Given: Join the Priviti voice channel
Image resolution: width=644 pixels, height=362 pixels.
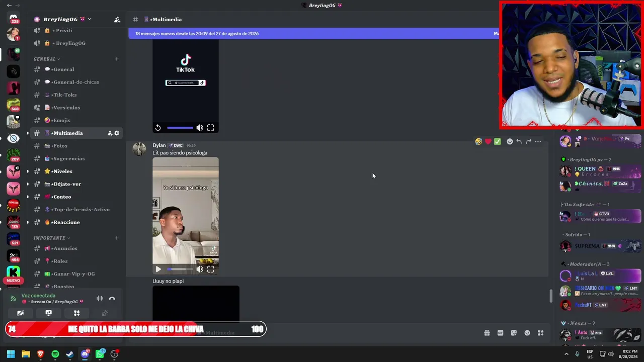Looking at the screenshot, I should [x=75, y=30].
